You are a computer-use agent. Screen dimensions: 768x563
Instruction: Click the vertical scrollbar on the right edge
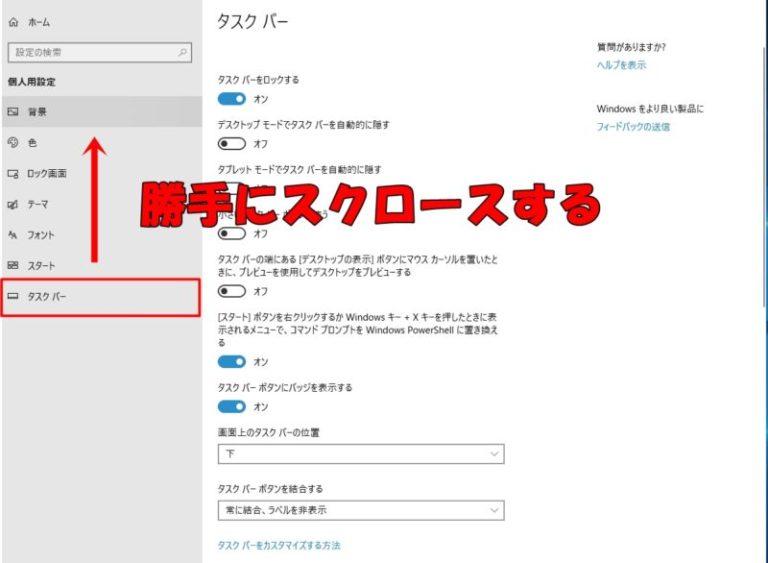pyautogui.click(x=765, y=176)
